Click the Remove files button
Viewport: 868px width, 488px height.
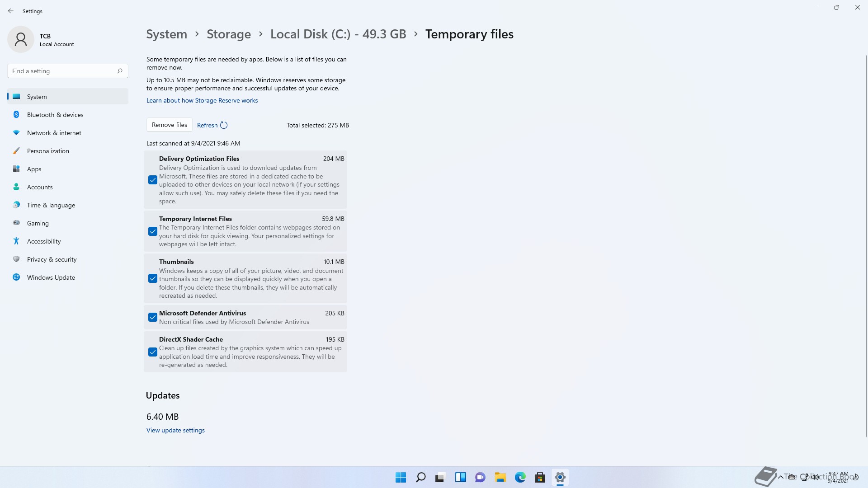coord(170,125)
